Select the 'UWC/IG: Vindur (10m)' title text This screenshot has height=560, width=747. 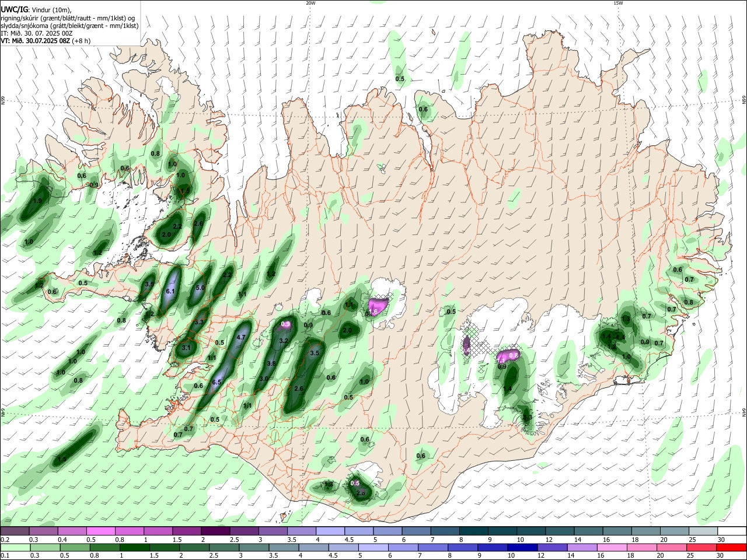[x=36, y=9]
